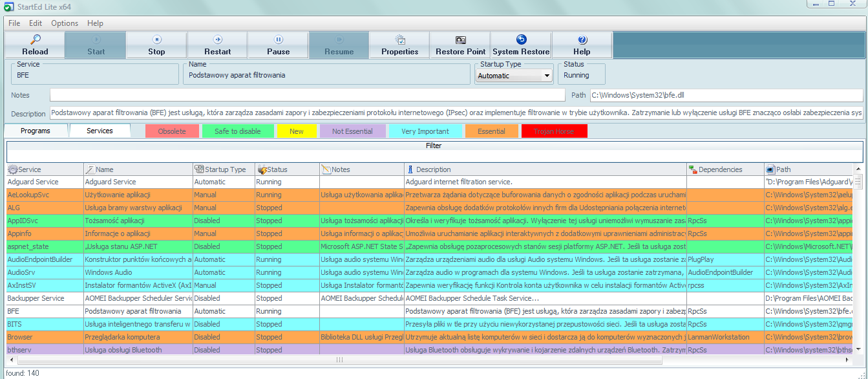Sort by Service column header
The width and height of the screenshot is (868, 379).
45,169
